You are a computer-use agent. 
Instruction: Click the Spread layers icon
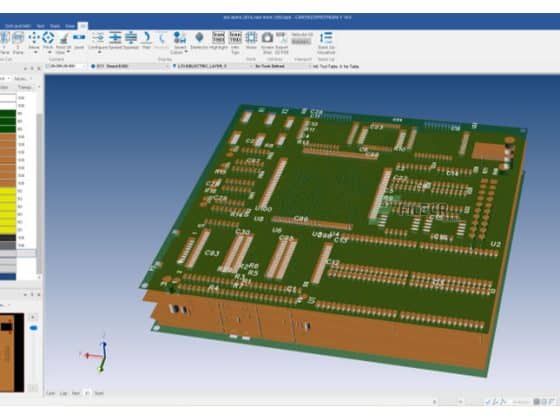pyautogui.click(x=115, y=38)
